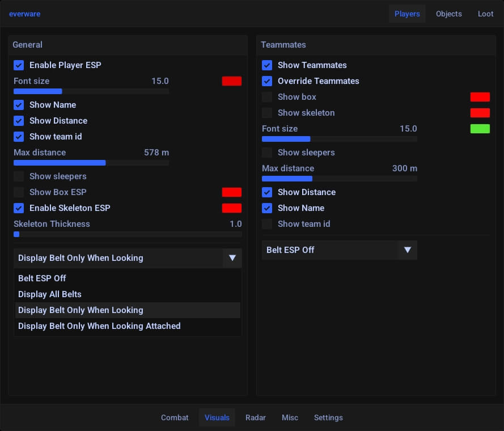Click the Skeleton Thickness slider track
Image resolution: width=504 pixels, height=431 pixels.
click(x=128, y=234)
